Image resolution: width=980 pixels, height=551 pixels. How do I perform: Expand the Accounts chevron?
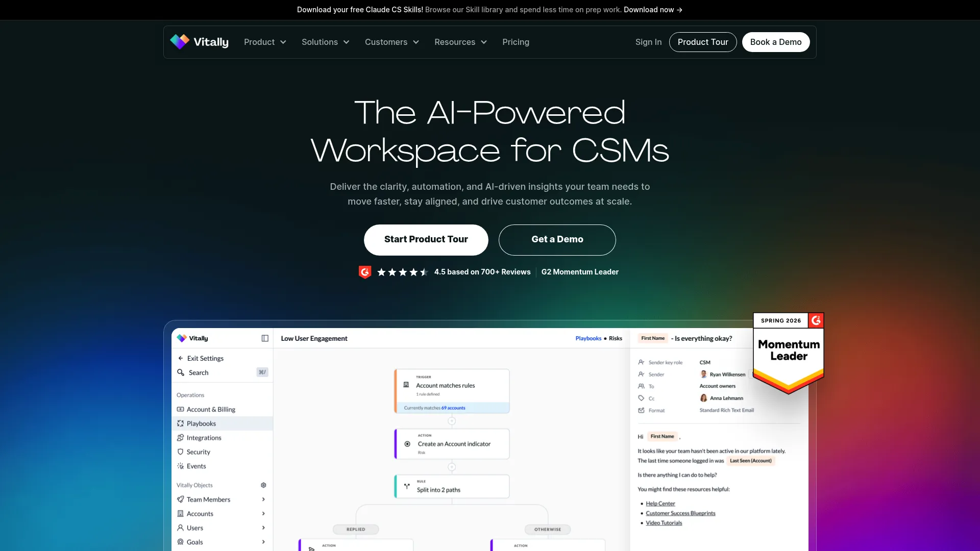click(263, 514)
